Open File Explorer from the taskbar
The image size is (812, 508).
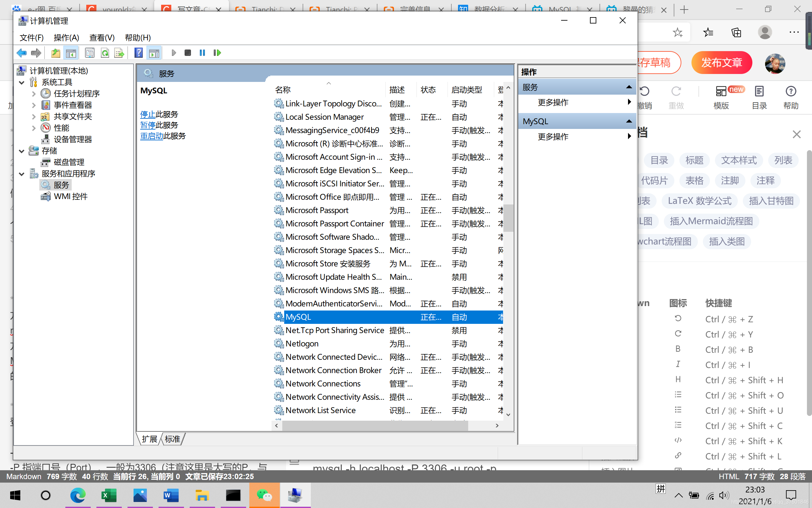(202, 495)
